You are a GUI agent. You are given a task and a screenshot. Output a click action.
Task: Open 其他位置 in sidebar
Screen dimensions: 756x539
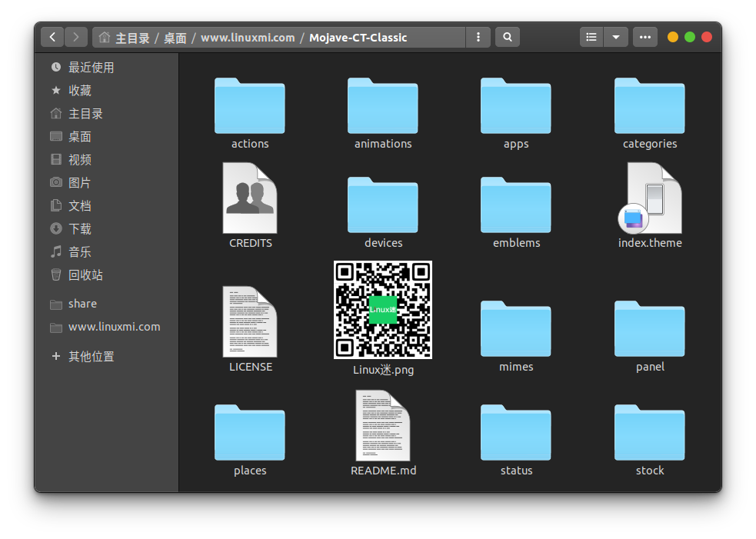[107, 356]
